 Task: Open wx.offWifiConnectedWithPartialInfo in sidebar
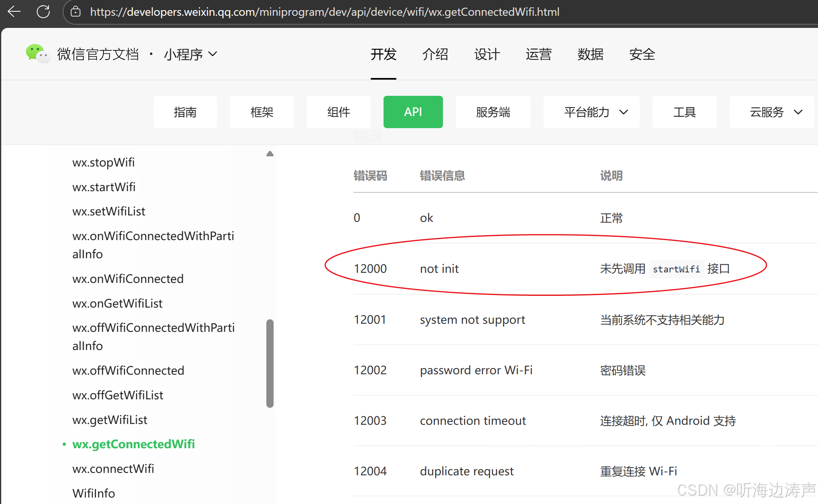(x=154, y=337)
